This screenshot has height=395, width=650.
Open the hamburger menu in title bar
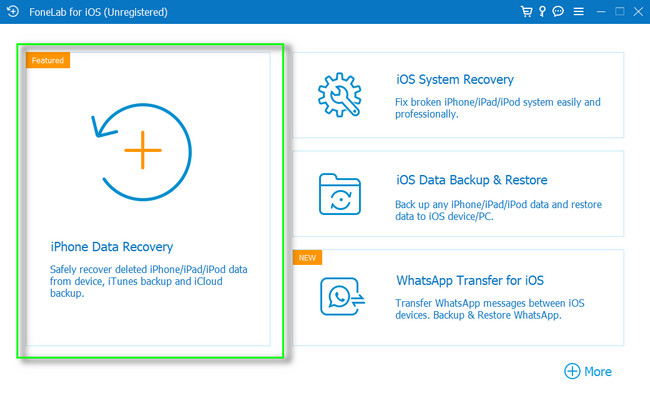click(x=579, y=12)
